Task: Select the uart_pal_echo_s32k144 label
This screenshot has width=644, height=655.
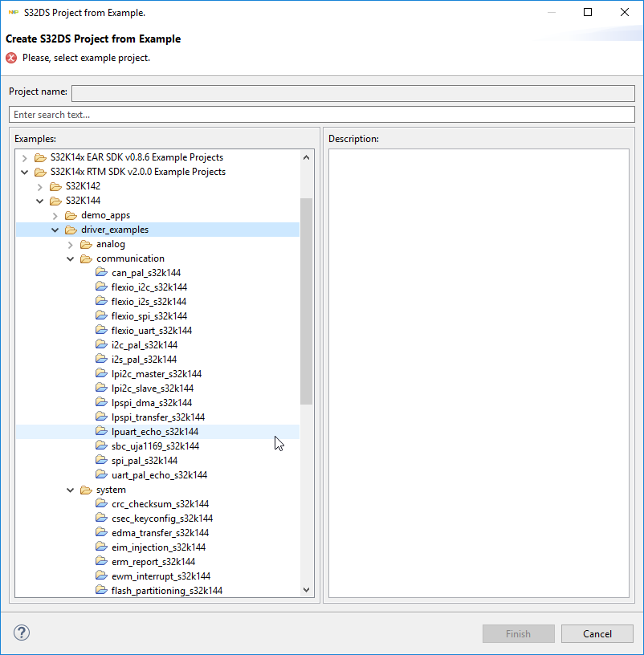Action: point(159,475)
